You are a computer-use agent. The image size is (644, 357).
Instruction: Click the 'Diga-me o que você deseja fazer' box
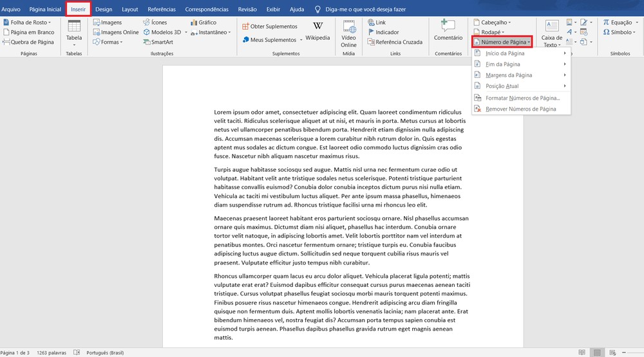coord(361,9)
